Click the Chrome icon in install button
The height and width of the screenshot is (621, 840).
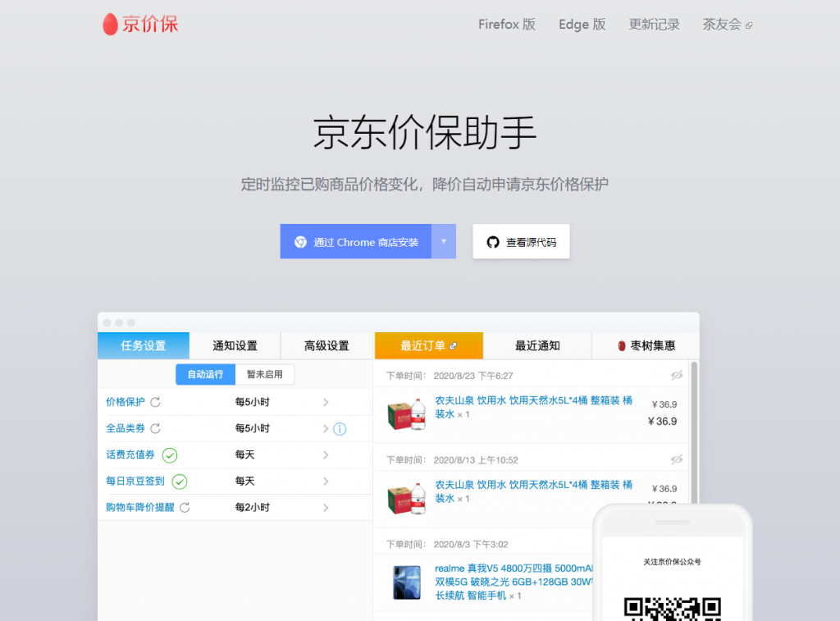pos(300,242)
